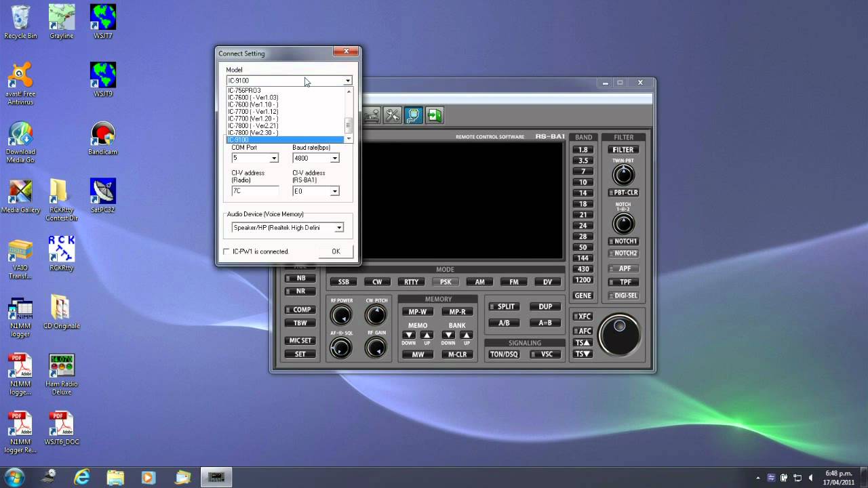Click the CI-V address Radio input field

pyautogui.click(x=255, y=191)
